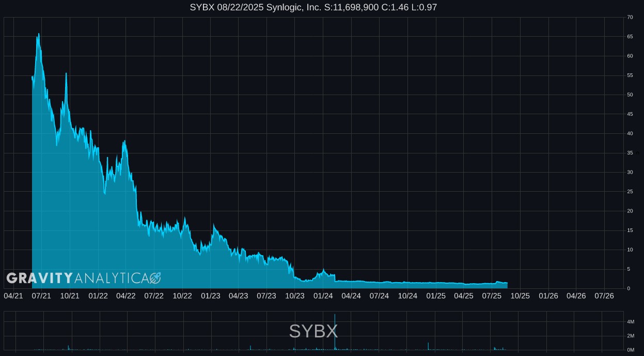Click the x-axis date label '01/26'
This screenshot has height=356, width=644.
click(548, 296)
